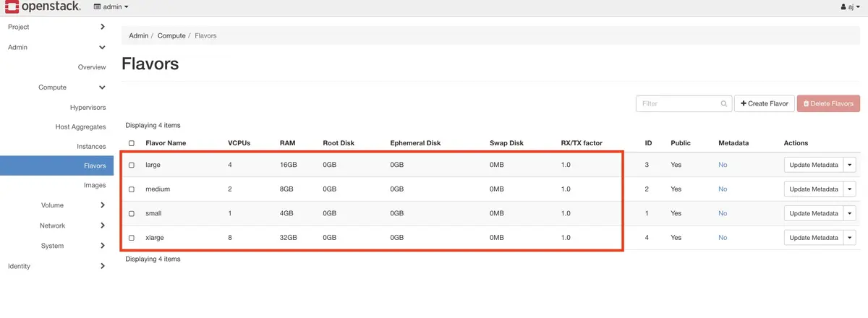Open the aj user menu

[850, 7]
